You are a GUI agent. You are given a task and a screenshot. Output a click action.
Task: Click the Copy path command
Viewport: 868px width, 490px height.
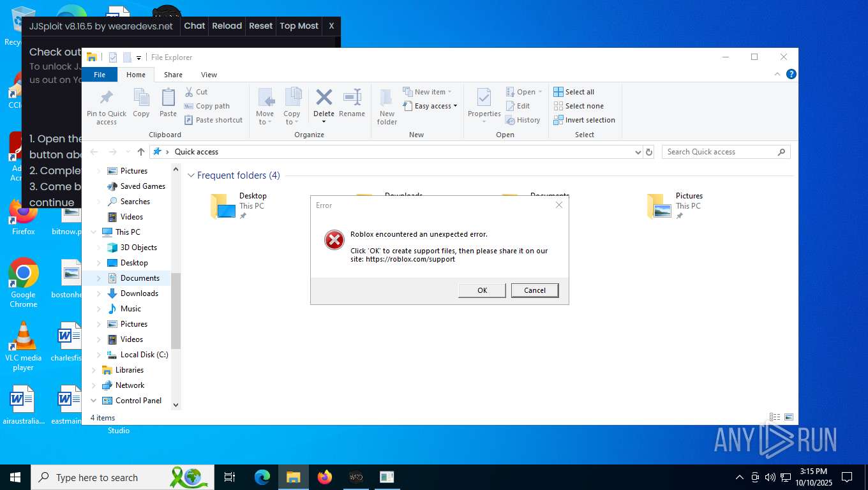point(207,106)
